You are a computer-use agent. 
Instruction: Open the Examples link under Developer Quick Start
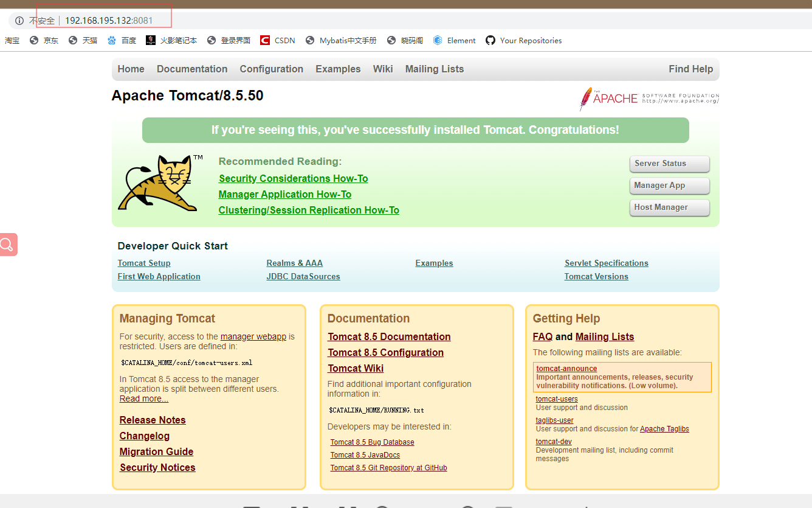[434, 263]
